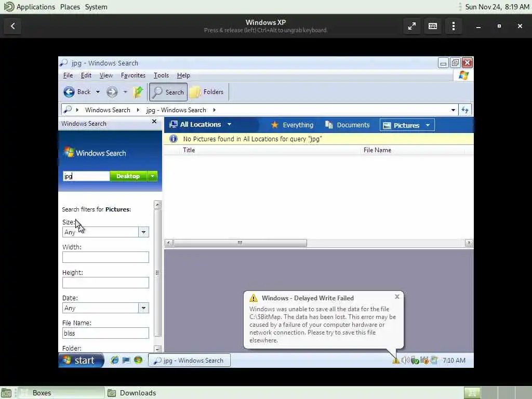
Task: Toggle fullscreen in Boxes header
Action: click(x=412, y=26)
